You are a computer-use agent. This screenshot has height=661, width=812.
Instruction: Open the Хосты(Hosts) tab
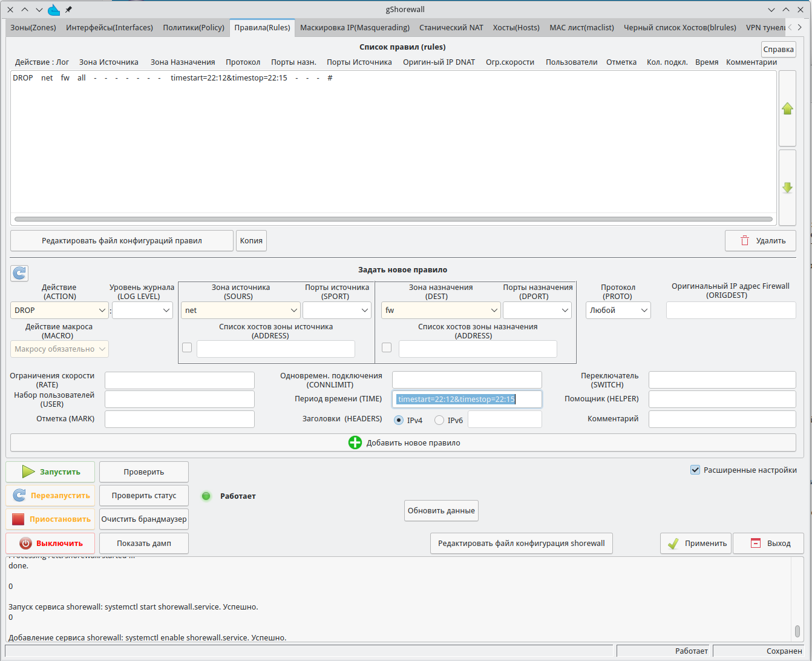516,28
